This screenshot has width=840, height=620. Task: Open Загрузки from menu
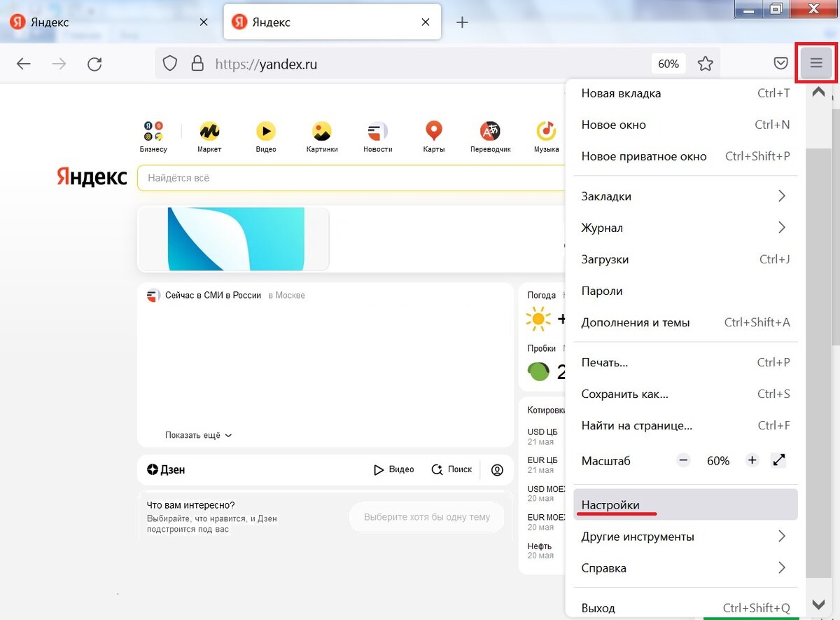pos(685,259)
